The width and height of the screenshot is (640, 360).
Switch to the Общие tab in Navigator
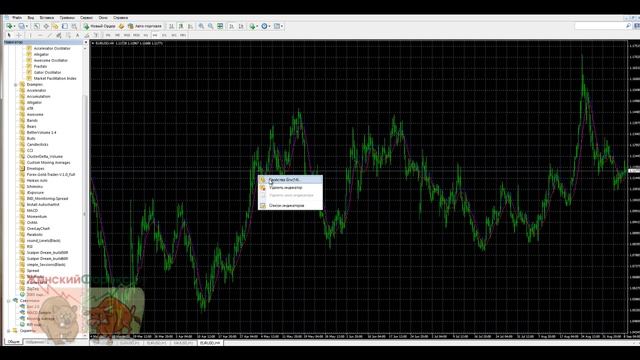coord(13,342)
